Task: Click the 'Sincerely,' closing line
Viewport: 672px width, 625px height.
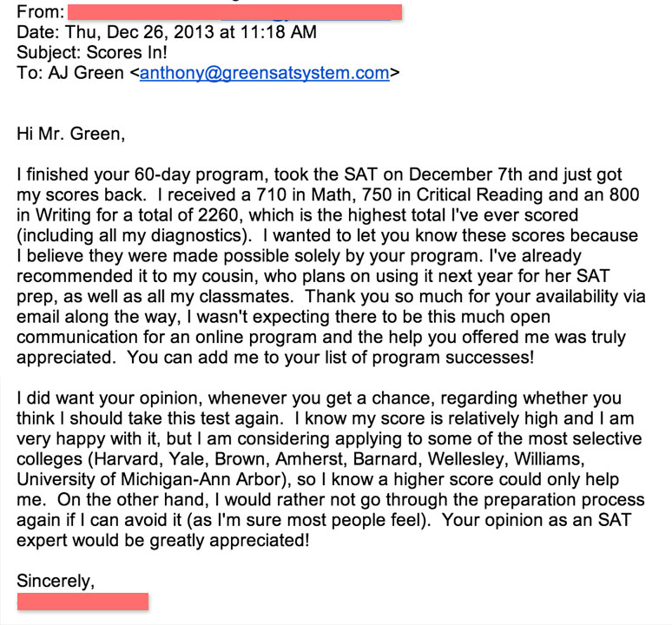Action: (x=56, y=582)
